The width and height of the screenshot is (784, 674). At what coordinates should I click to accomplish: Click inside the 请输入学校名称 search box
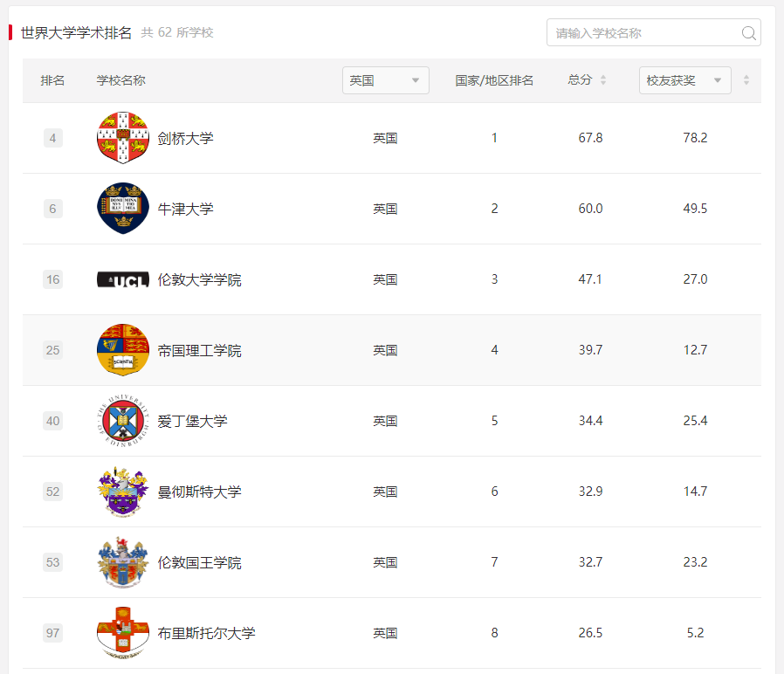[646, 32]
